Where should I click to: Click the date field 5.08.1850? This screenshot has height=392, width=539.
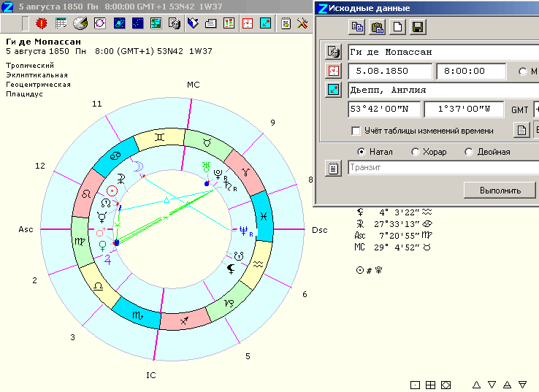(390, 71)
